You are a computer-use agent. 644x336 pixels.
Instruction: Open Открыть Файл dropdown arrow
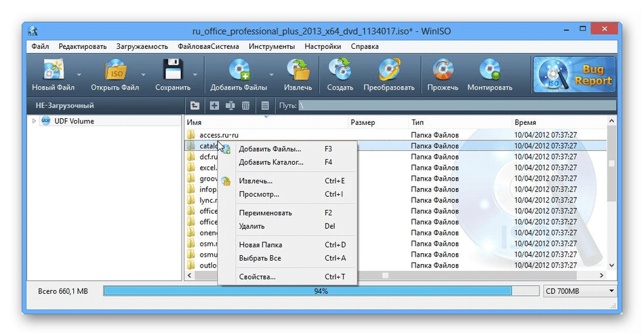(143, 75)
